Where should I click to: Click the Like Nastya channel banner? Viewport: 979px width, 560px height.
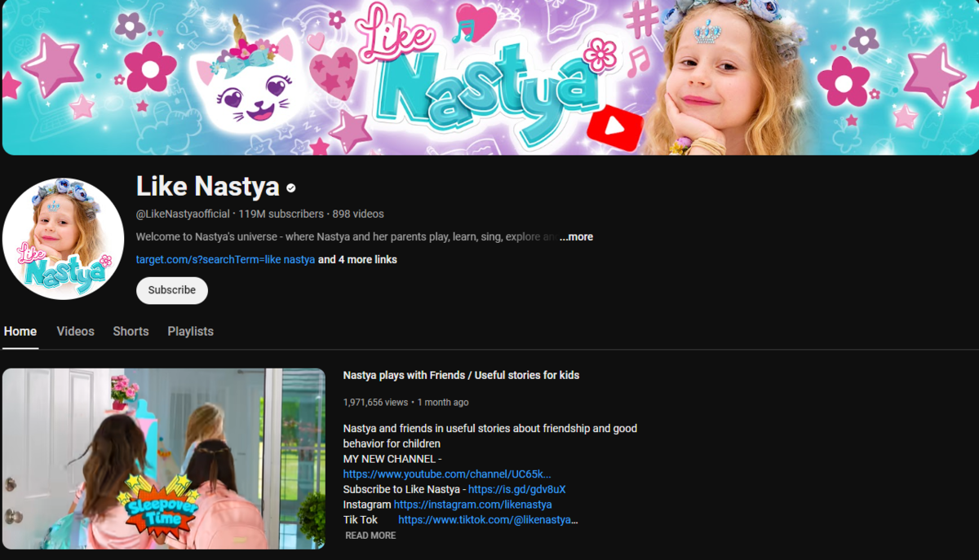pos(489,77)
